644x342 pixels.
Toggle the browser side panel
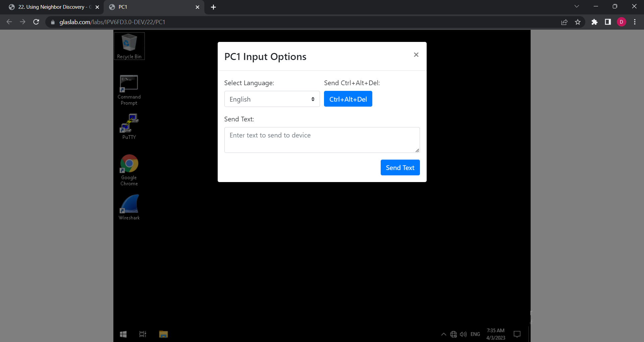[607, 22]
